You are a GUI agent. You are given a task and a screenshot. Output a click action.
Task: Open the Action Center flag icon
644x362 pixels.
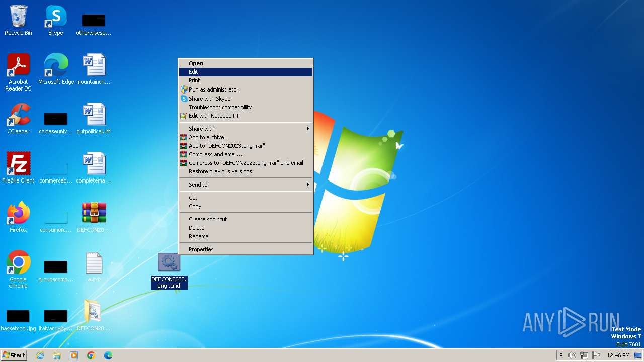click(596, 355)
